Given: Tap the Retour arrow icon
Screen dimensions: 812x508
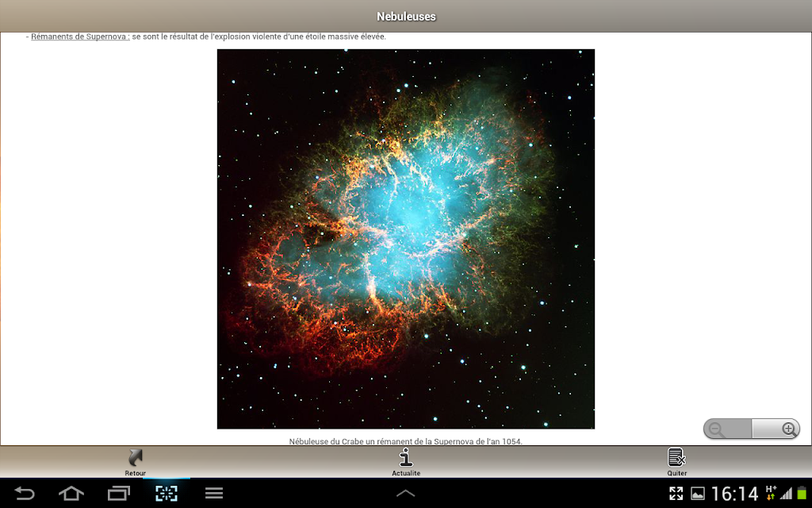Looking at the screenshot, I should pos(135,458).
